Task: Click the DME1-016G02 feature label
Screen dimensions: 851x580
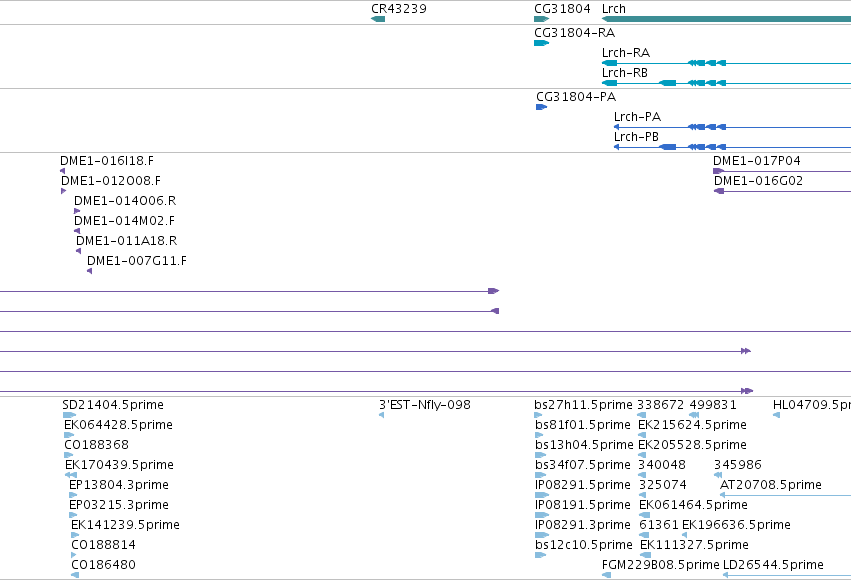Action: pyautogui.click(x=758, y=181)
